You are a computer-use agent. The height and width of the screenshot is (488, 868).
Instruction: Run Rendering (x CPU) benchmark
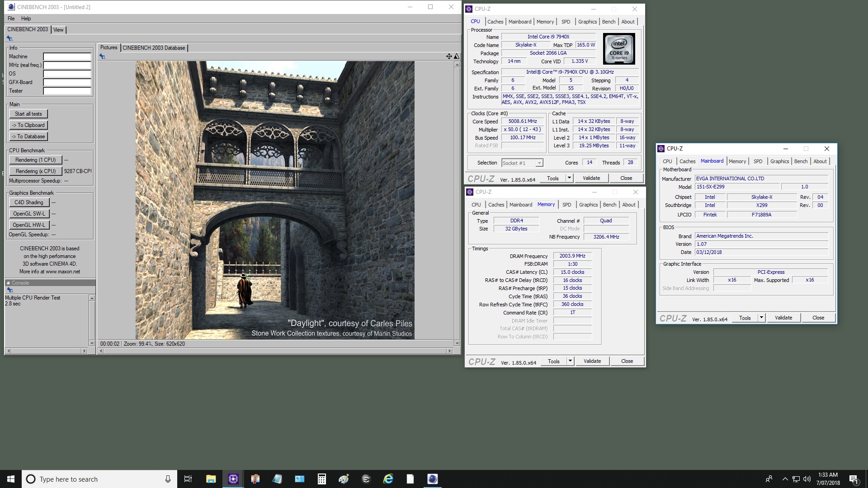pyautogui.click(x=35, y=171)
